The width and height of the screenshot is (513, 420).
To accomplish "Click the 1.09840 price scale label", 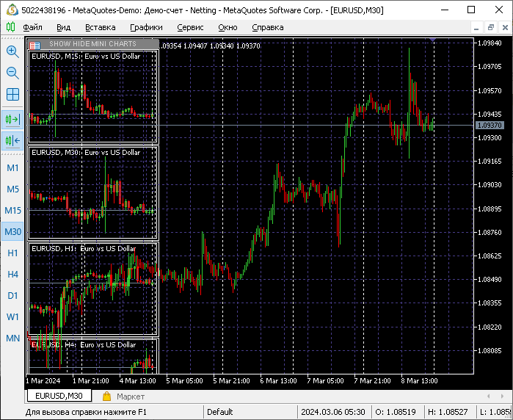I will pyautogui.click(x=490, y=43).
